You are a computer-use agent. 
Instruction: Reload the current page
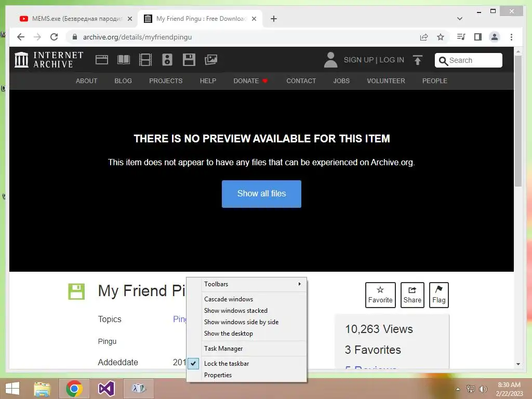(54, 37)
